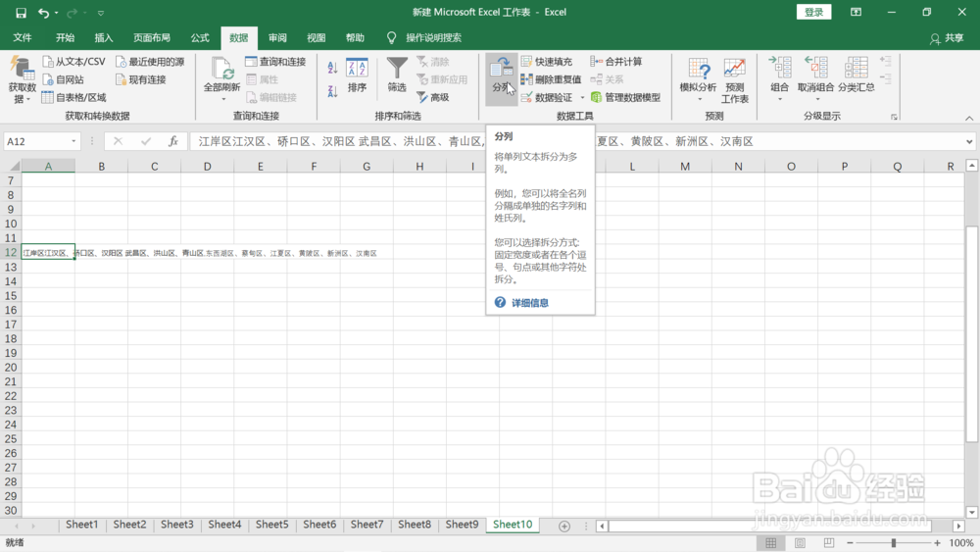Expand the Name Box dropdown arrow
Viewport: 980px width, 552px height.
tap(73, 141)
